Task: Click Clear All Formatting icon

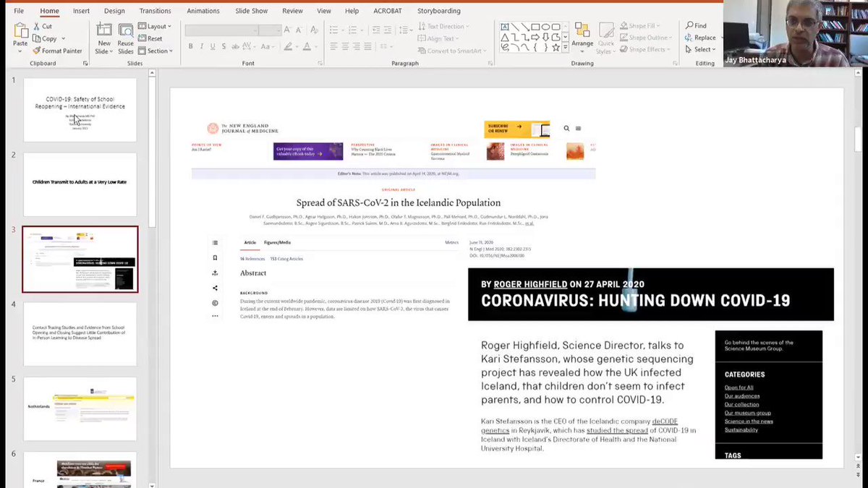Action: (x=312, y=30)
